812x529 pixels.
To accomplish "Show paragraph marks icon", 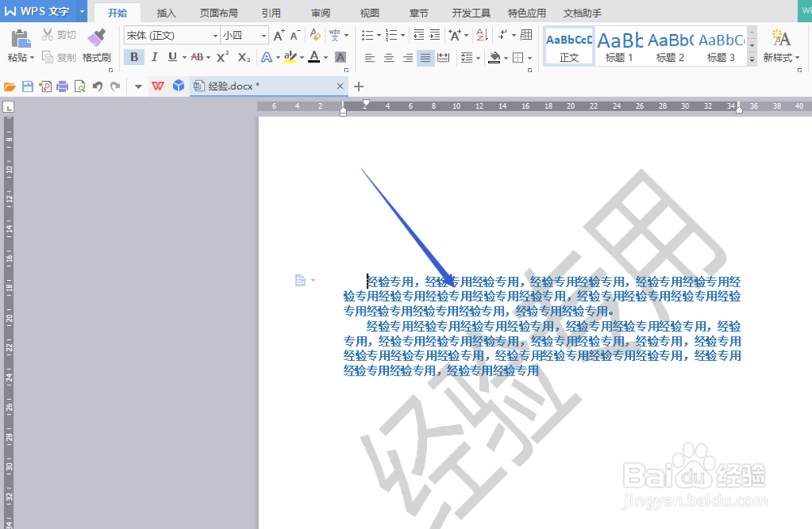I will pos(503,35).
